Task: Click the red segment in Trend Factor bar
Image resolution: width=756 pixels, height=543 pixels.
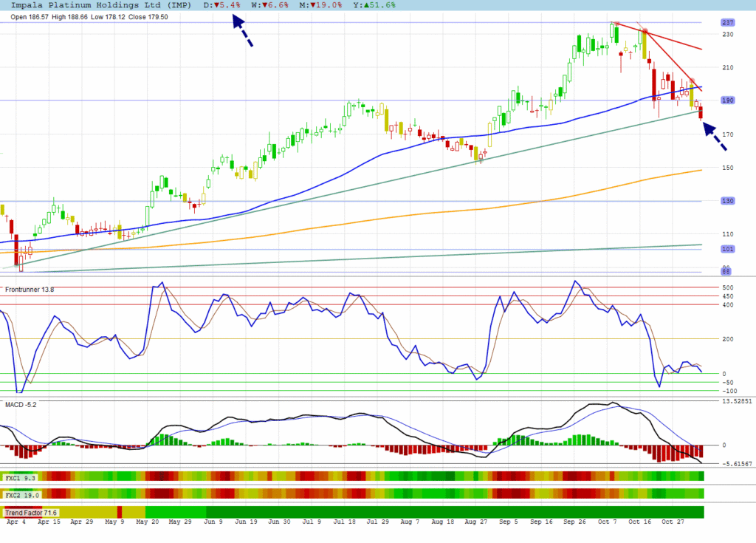Action: [x=119, y=512]
